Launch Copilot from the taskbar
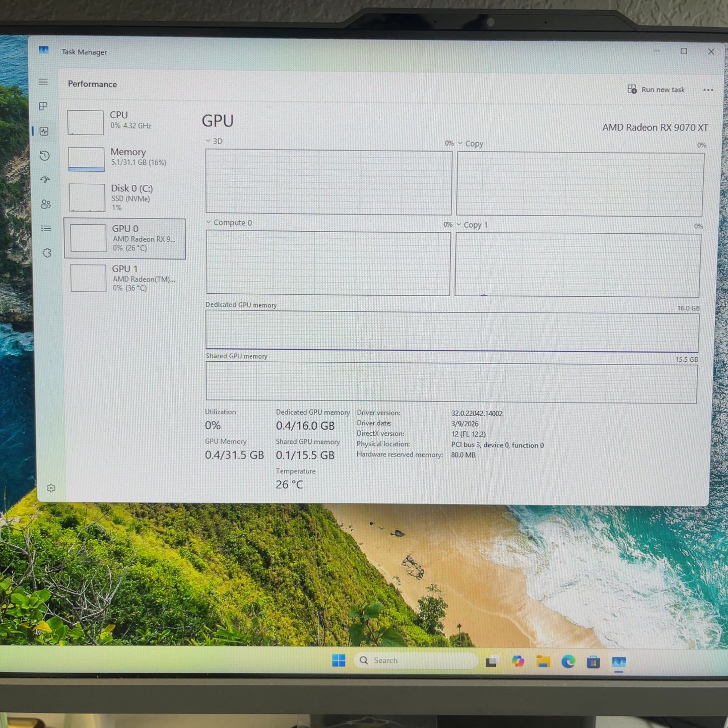728x728 pixels. 517,661
